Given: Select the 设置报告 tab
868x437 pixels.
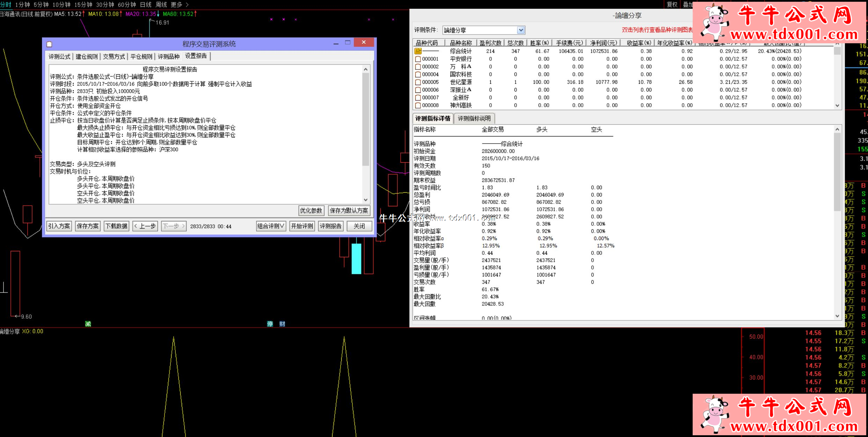Looking at the screenshot, I should [x=196, y=56].
